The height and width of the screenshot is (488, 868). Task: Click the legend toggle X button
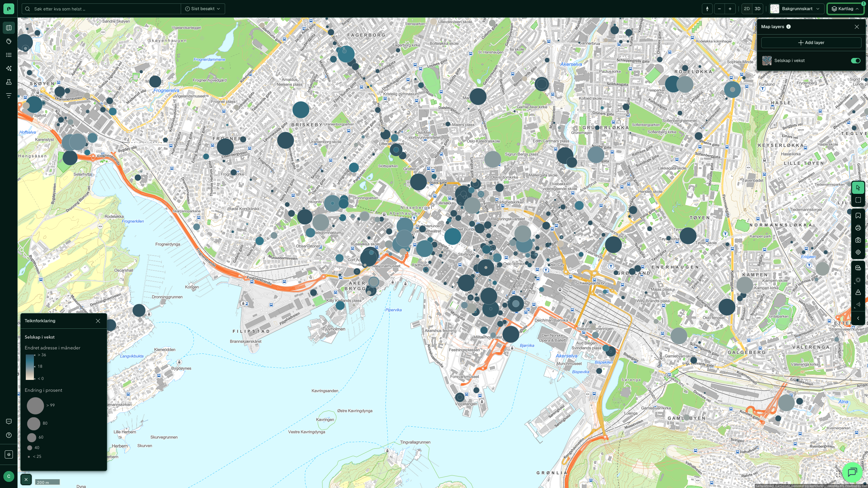(x=26, y=480)
